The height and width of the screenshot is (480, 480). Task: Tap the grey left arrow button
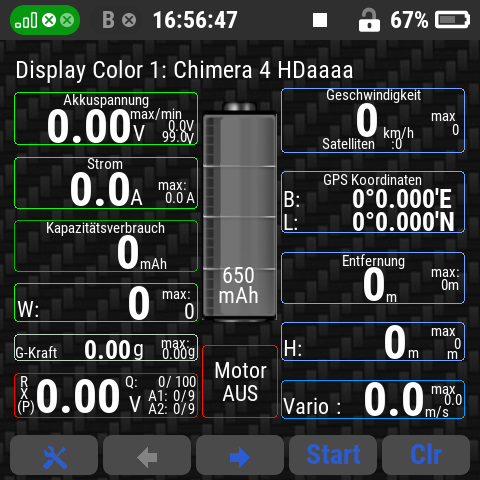pyautogui.click(x=147, y=455)
